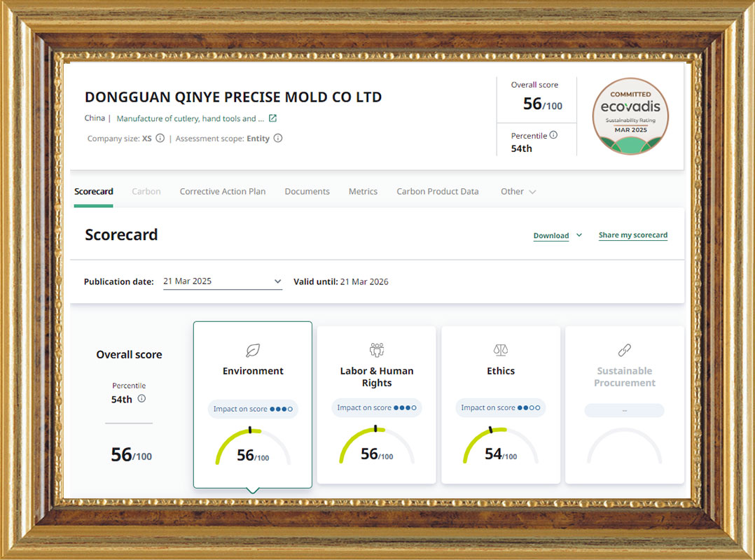Click Impact on score badge on Ethics card

pos(501,407)
